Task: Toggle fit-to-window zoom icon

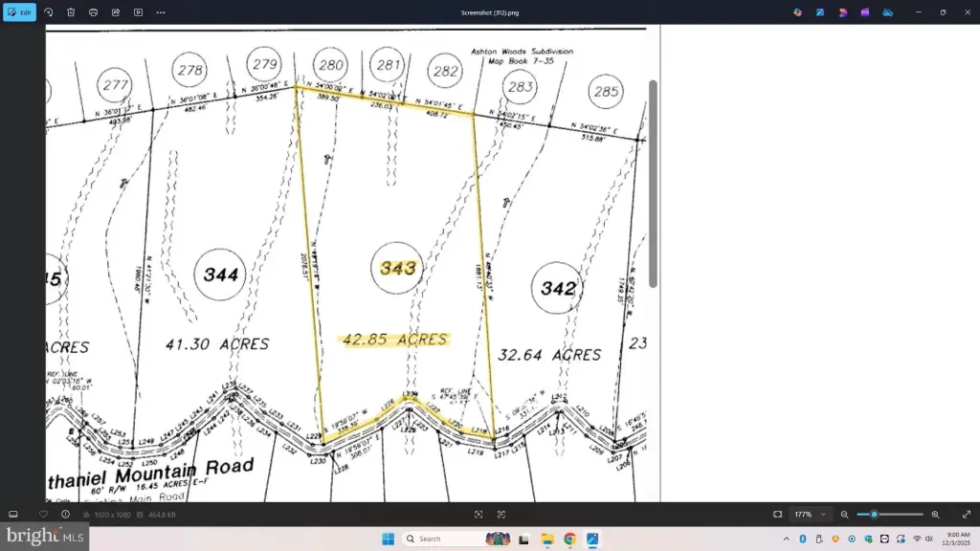Action: click(778, 515)
